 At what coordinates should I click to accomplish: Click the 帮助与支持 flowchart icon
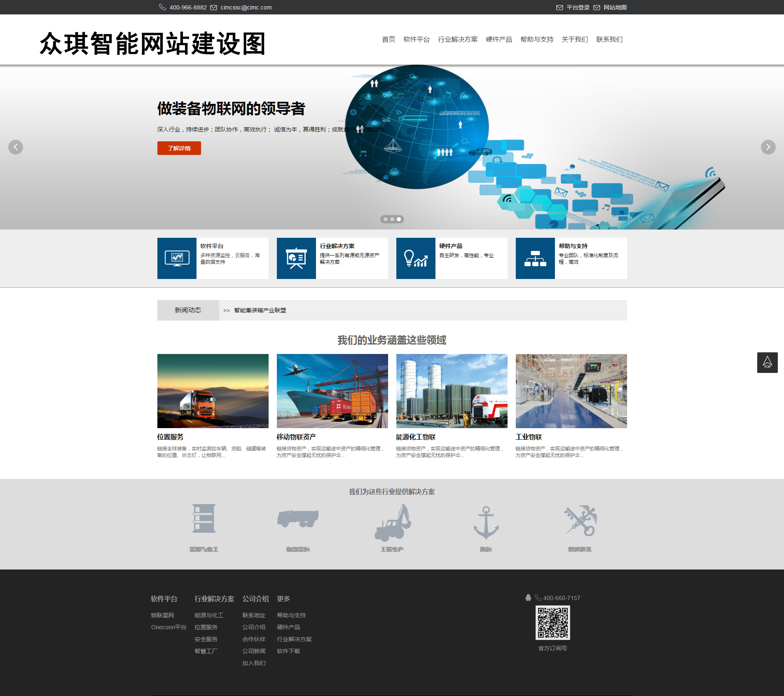(535, 258)
